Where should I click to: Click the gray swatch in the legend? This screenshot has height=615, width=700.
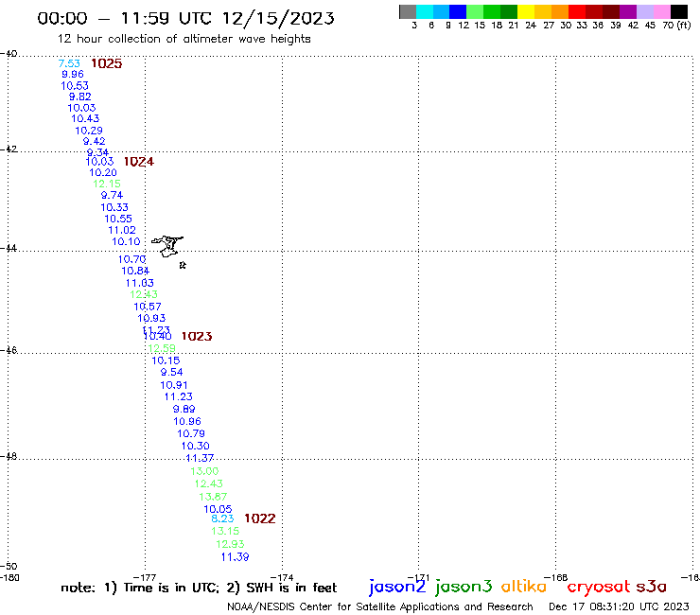tap(408, 11)
